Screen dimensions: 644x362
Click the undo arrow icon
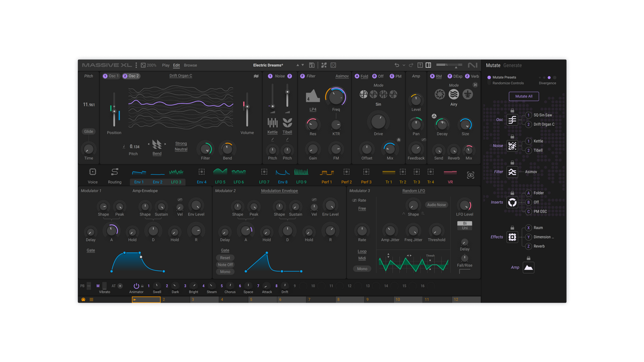tap(397, 65)
